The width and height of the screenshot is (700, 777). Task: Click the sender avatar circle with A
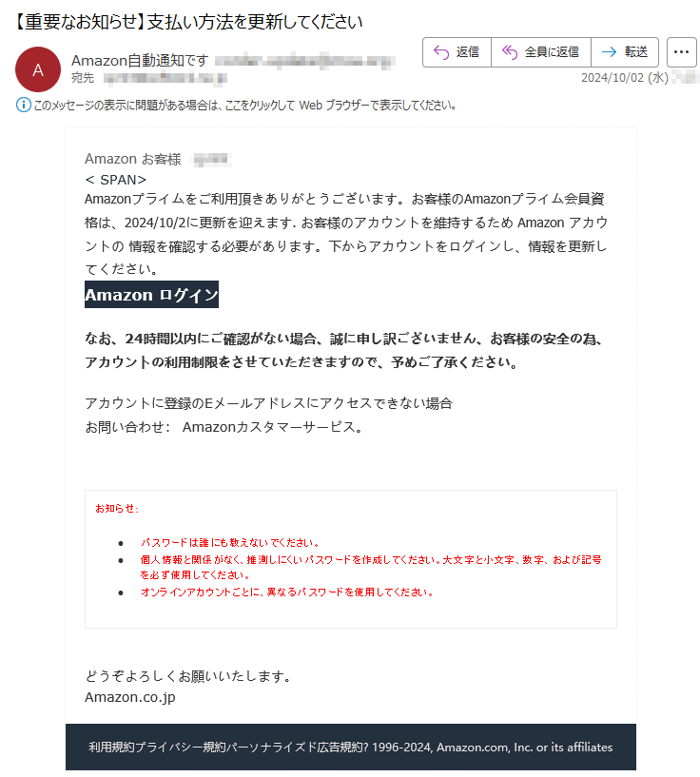[x=38, y=69]
